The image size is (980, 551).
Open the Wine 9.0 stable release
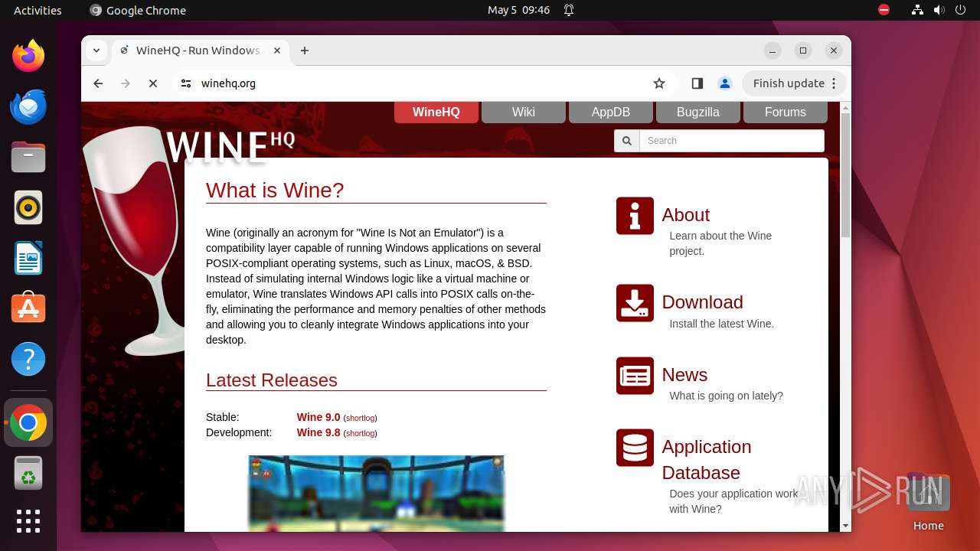(x=318, y=417)
